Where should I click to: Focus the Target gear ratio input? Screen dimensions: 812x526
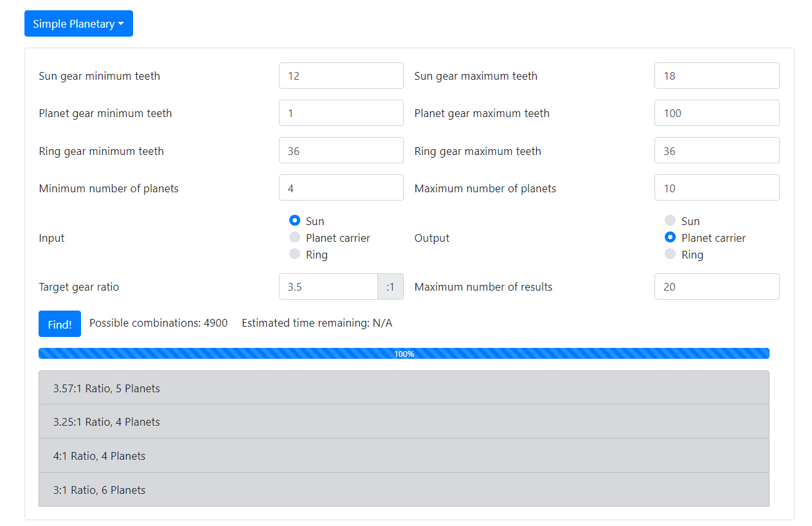tap(328, 287)
